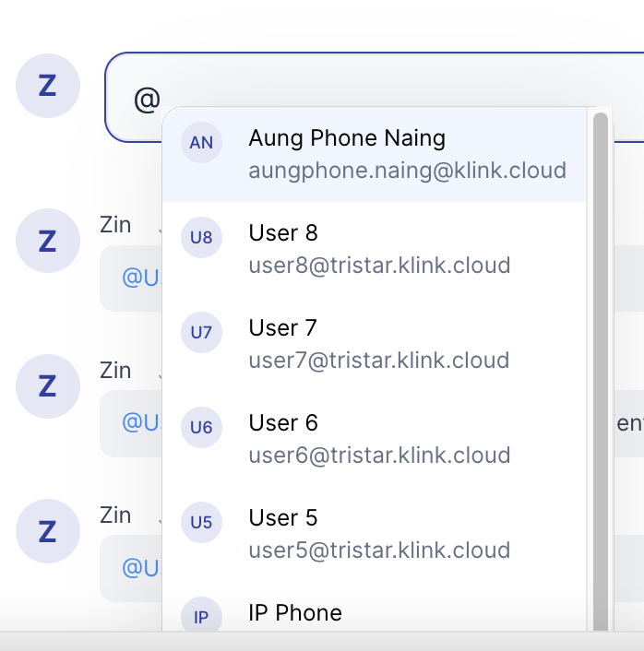Click the email aungphone.naing@klink.cloud
644x651 pixels.
pyautogui.click(x=407, y=172)
